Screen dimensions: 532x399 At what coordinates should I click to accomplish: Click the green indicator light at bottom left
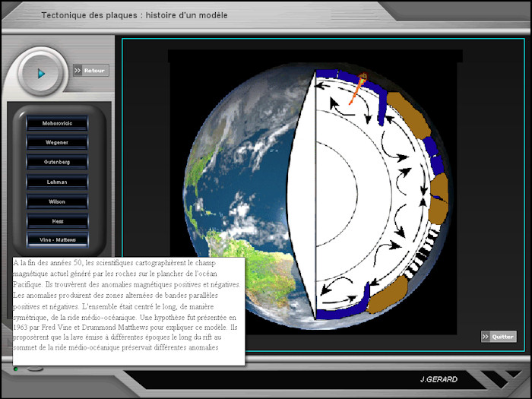16,369
